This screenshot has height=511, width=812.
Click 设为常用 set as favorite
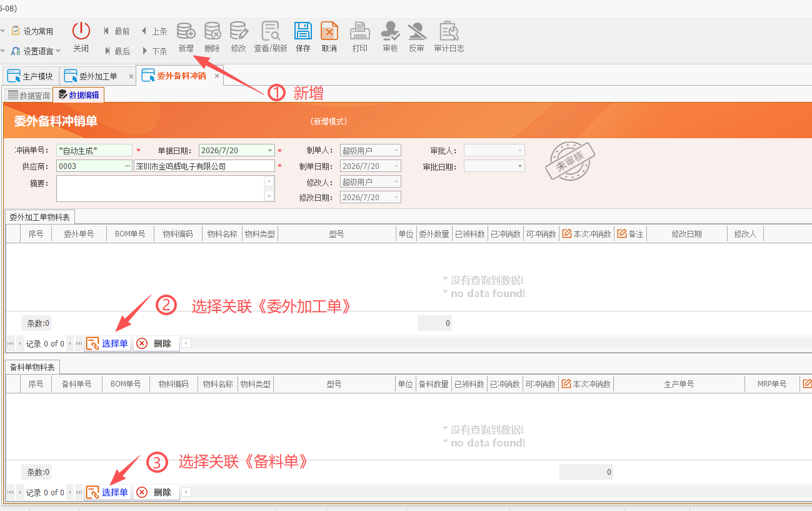click(x=33, y=31)
